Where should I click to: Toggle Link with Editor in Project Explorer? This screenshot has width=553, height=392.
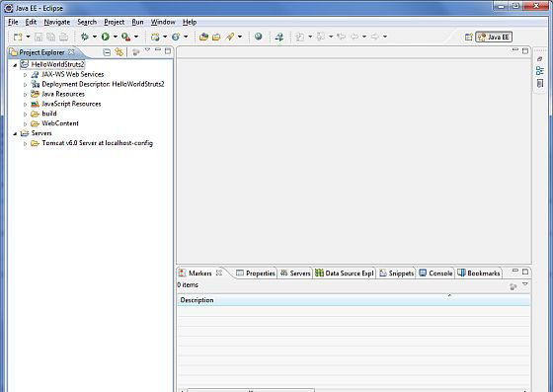pos(119,52)
